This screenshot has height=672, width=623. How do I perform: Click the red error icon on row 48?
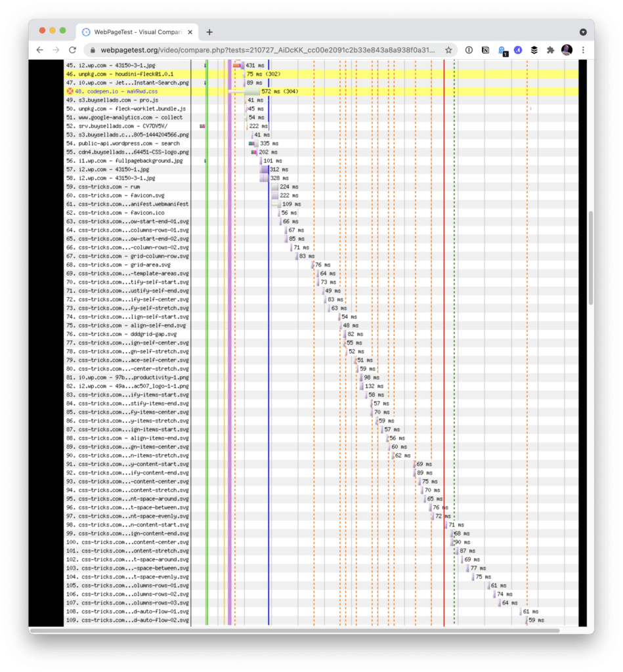70,91
